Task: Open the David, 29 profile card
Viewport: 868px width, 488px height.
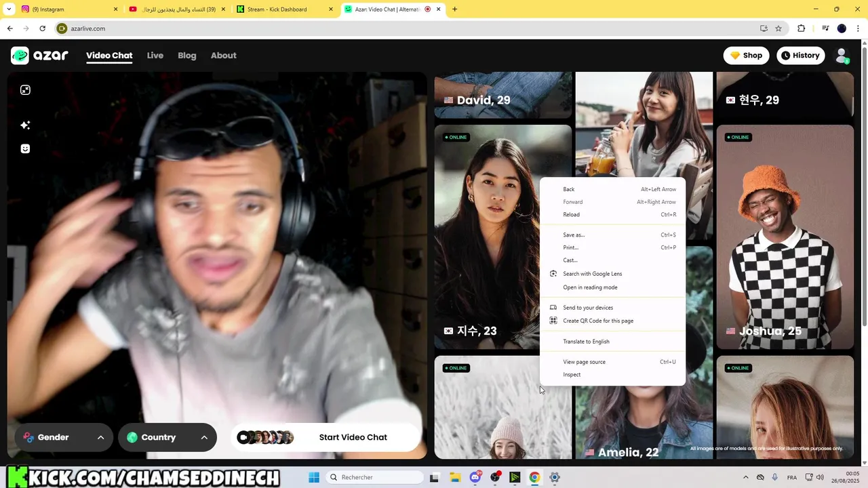Action: (503, 95)
